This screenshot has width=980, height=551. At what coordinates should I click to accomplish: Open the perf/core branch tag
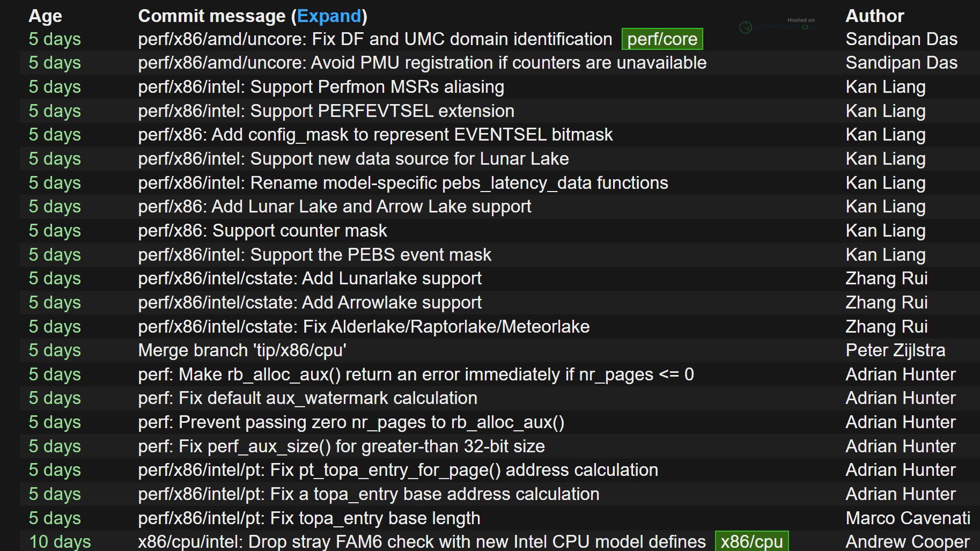[661, 39]
